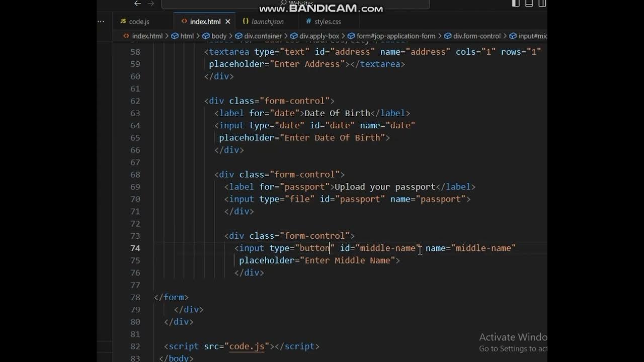Open div.apply-box breadcrumb segment
Screen dimensions: 644x362
click(x=319, y=36)
